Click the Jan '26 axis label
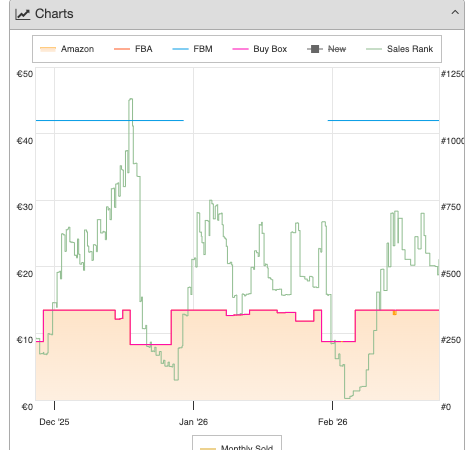 click(193, 422)
